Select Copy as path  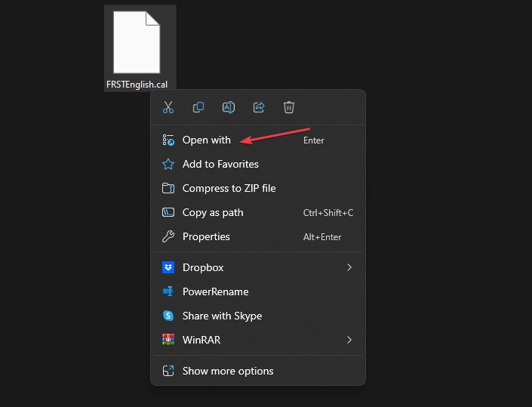click(x=258, y=212)
